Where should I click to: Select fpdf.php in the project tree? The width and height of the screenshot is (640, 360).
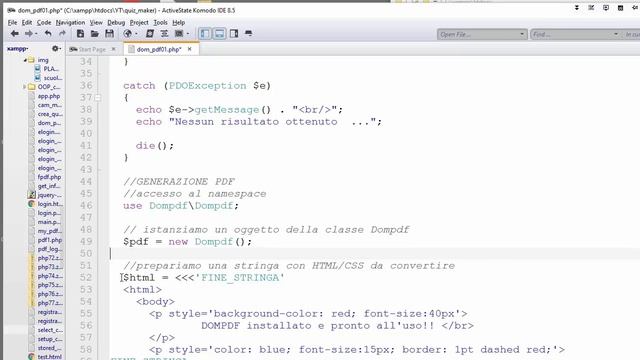49,177
